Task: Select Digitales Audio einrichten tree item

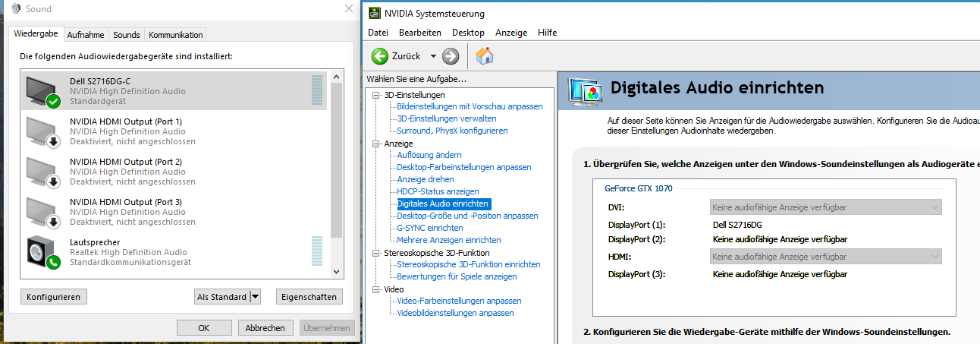Action: click(444, 204)
